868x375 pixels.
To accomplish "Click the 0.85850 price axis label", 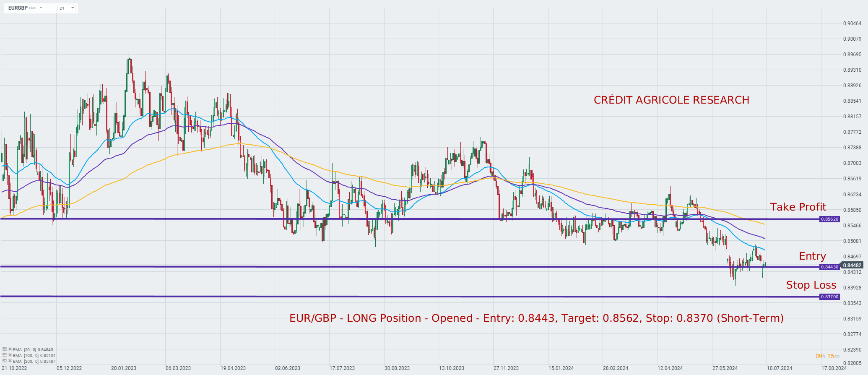I will [x=852, y=210].
